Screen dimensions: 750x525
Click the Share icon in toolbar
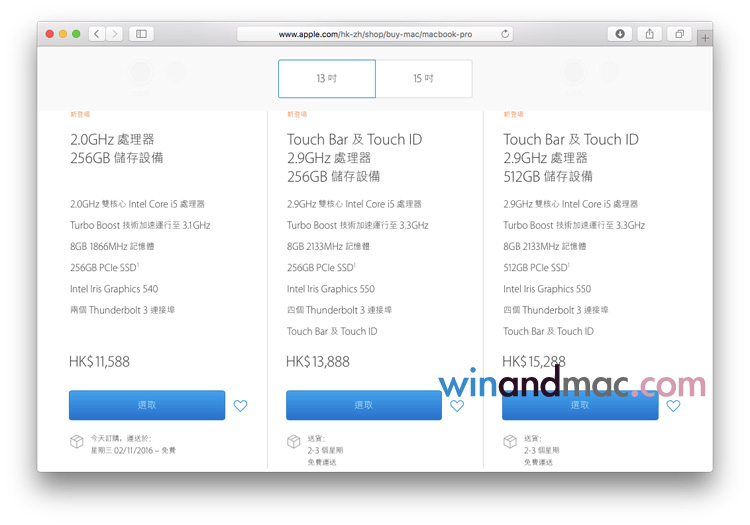[649, 34]
